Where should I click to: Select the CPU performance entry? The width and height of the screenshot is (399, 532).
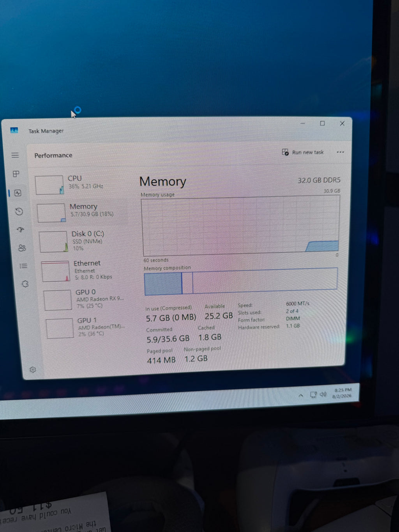click(x=80, y=184)
